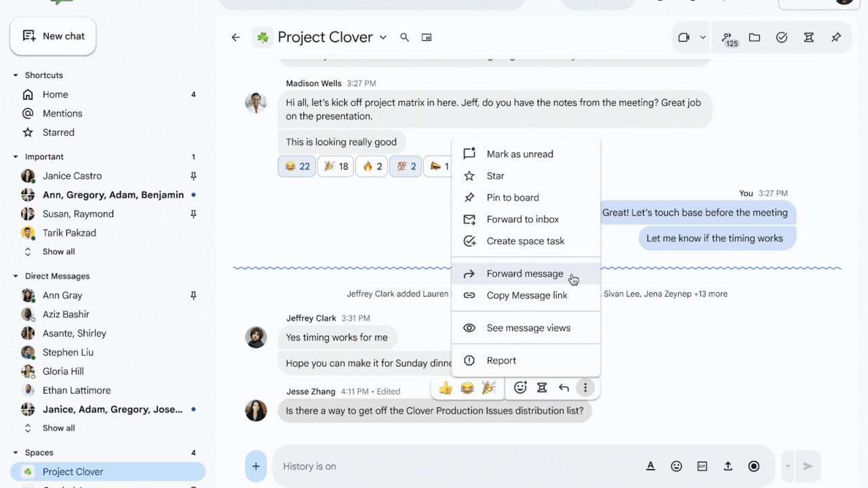Show all conversations under Important

[x=58, y=251]
